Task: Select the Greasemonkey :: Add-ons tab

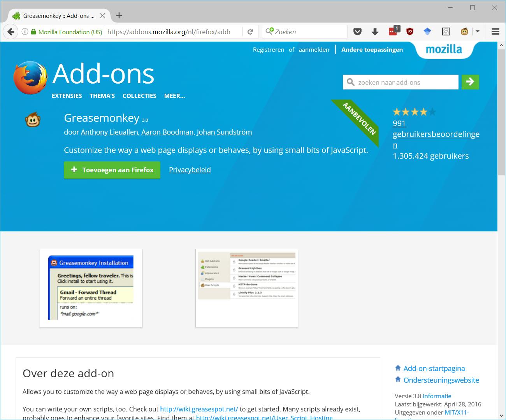Action: pos(58,16)
